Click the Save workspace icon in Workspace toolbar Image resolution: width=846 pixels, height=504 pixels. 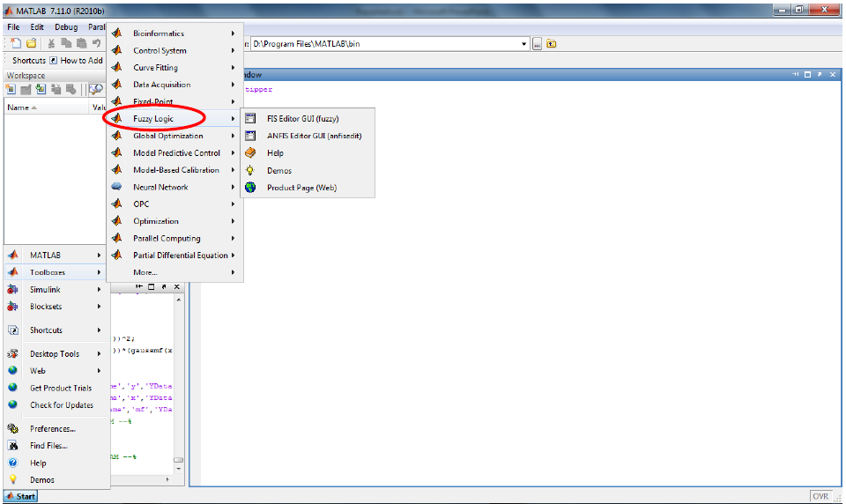pyautogui.click(x=56, y=90)
